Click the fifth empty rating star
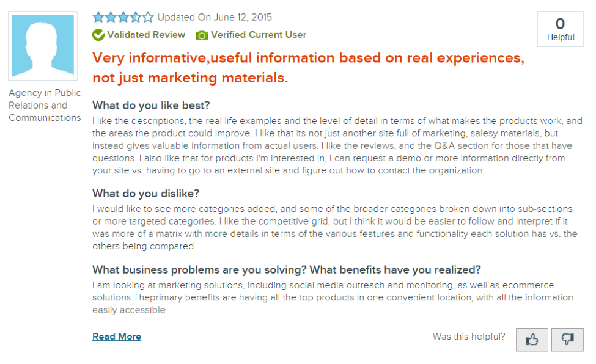 point(148,17)
